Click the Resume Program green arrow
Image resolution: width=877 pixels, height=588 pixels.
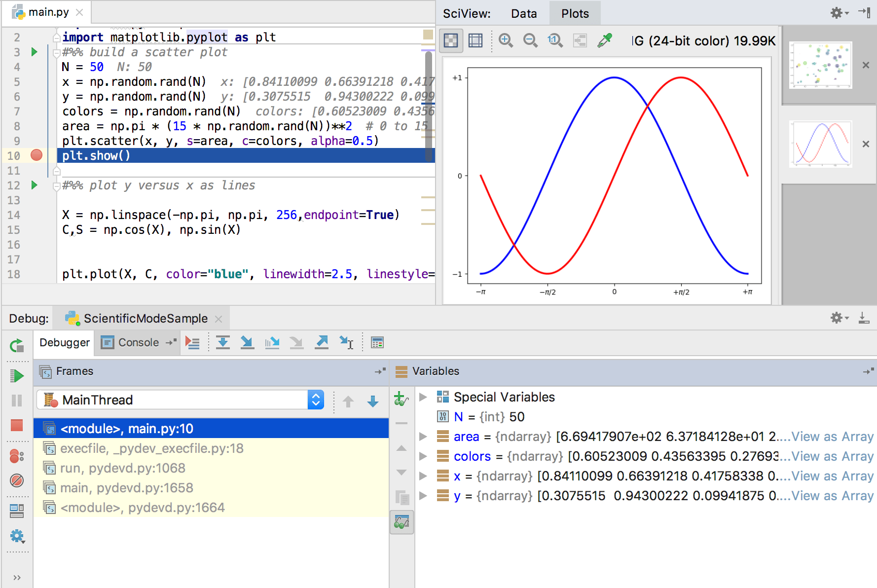pyautogui.click(x=17, y=376)
